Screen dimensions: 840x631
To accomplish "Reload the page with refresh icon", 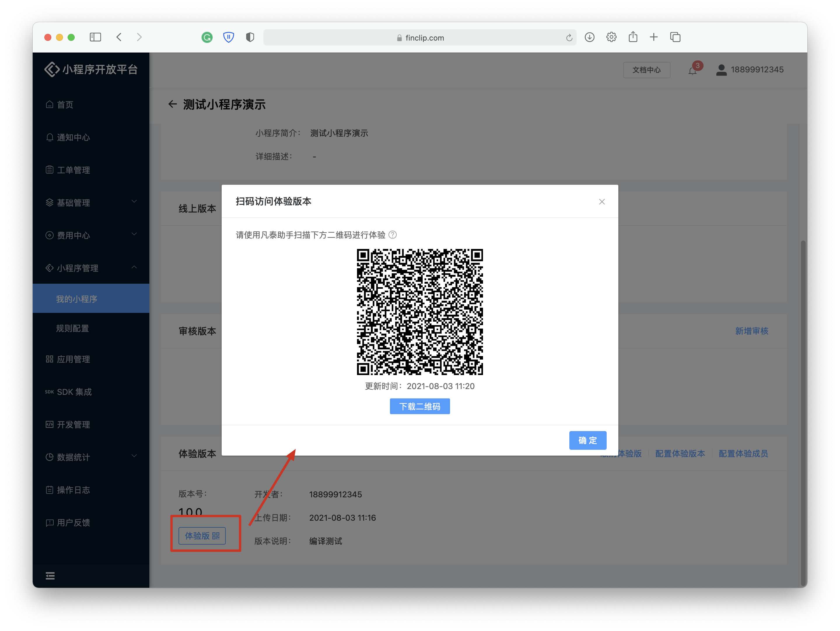I will coord(569,38).
